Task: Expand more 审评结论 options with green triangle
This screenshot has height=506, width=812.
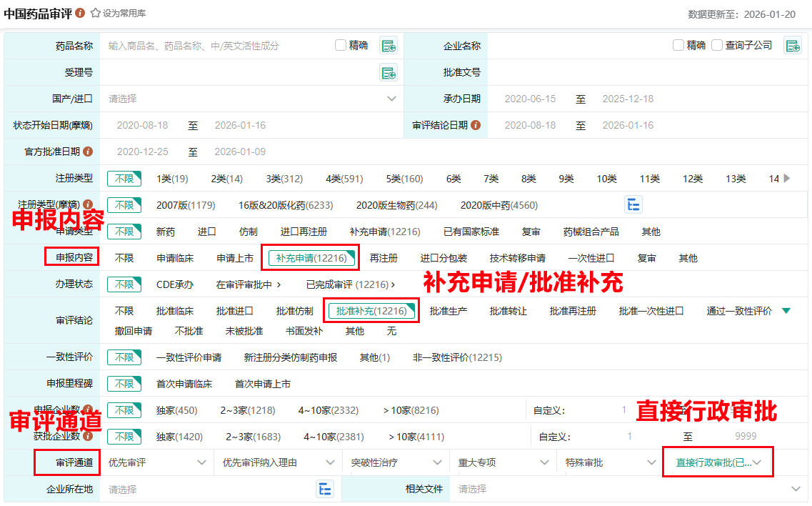Action: pos(786,311)
